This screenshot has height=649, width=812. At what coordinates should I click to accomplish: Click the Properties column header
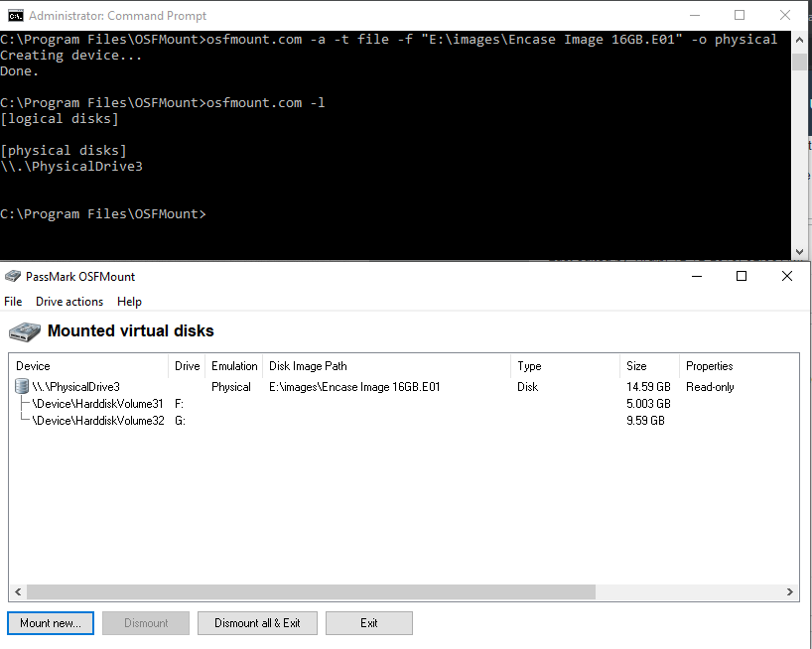pos(739,366)
